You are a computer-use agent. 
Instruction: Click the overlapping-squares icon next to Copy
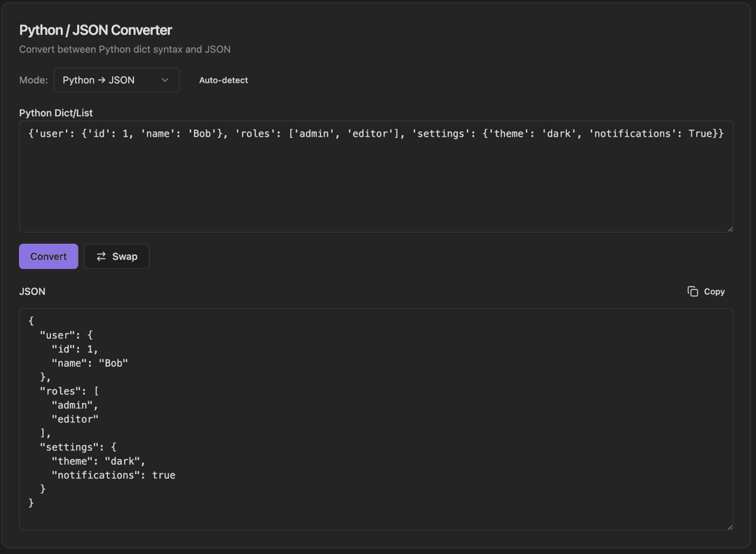click(x=692, y=291)
